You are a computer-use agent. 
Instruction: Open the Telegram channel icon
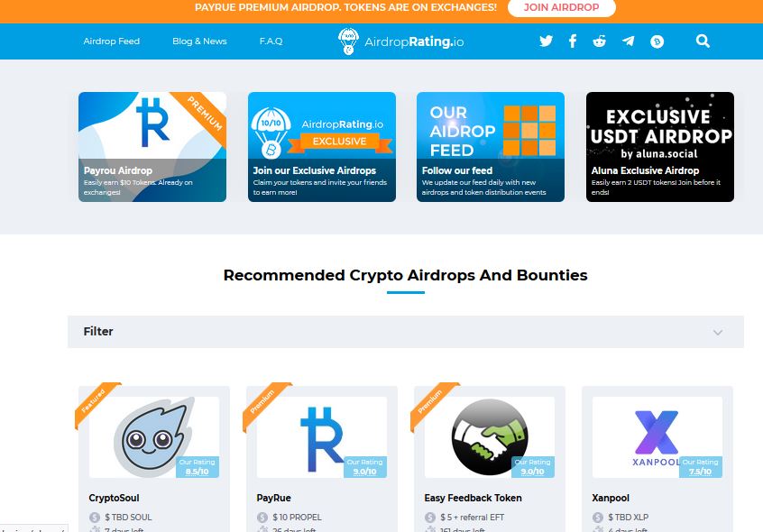tap(629, 41)
